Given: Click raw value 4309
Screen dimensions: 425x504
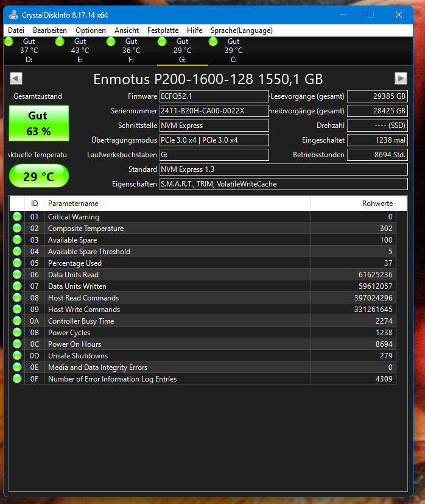Looking at the screenshot, I should (x=384, y=378).
